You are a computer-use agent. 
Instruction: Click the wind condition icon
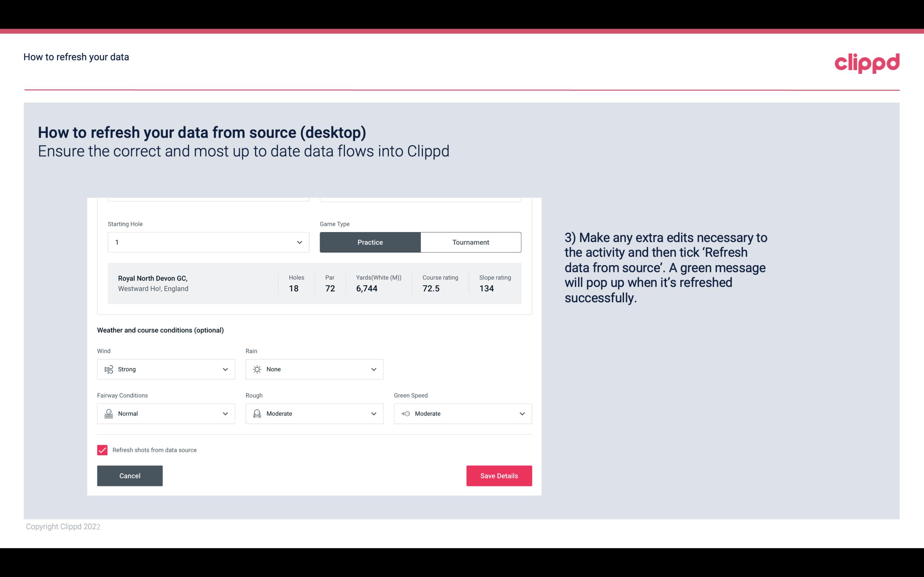point(108,369)
